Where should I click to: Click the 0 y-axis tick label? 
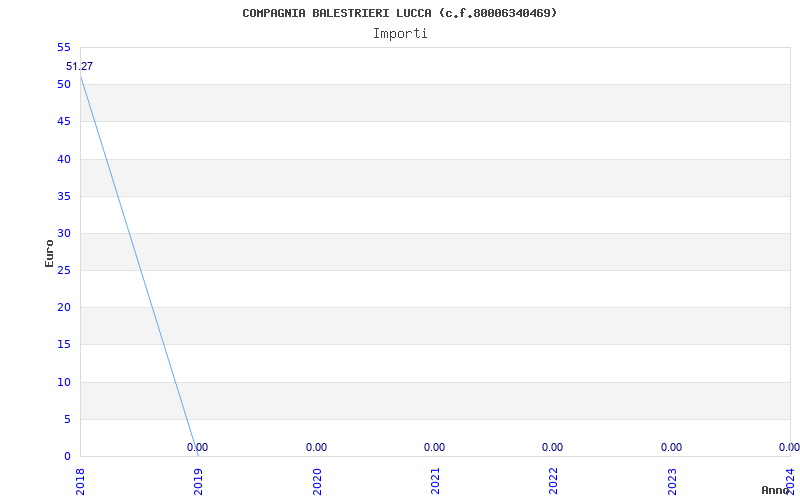pos(67,457)
